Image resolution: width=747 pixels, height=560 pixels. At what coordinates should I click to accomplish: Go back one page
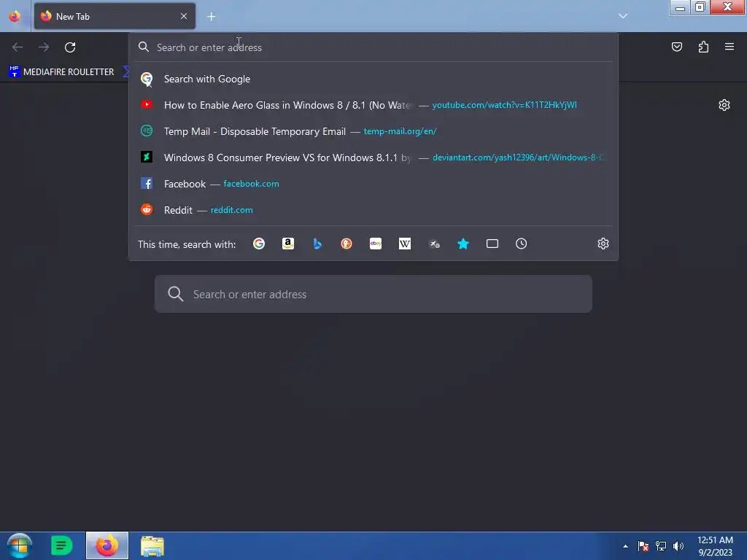18,47
